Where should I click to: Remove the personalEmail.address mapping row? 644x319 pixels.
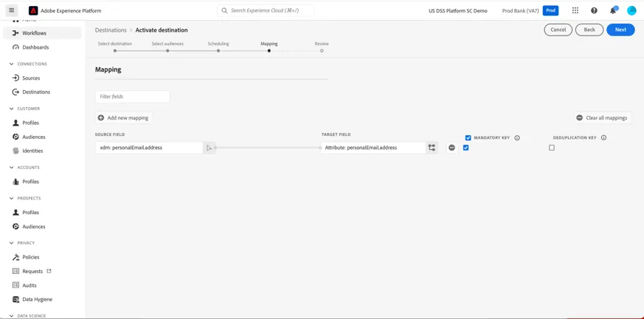(451, 148)
